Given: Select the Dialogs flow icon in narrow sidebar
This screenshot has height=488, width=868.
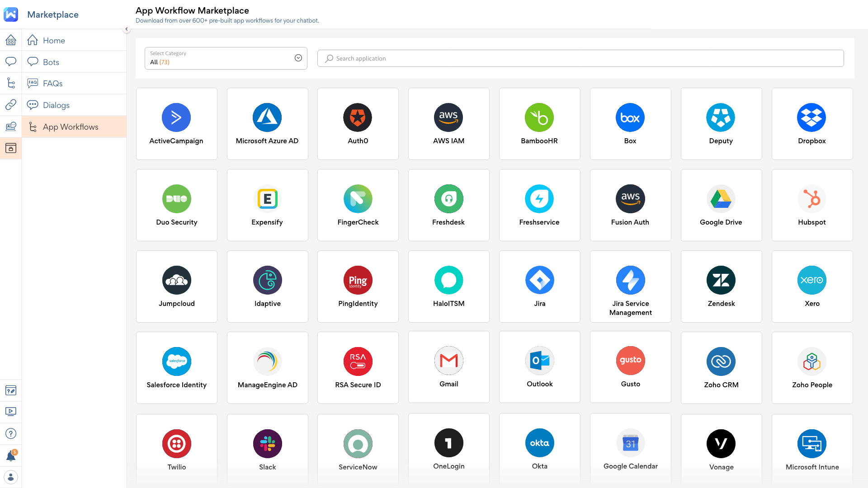Looking at the screenshot, I should (x=11, y=83).
